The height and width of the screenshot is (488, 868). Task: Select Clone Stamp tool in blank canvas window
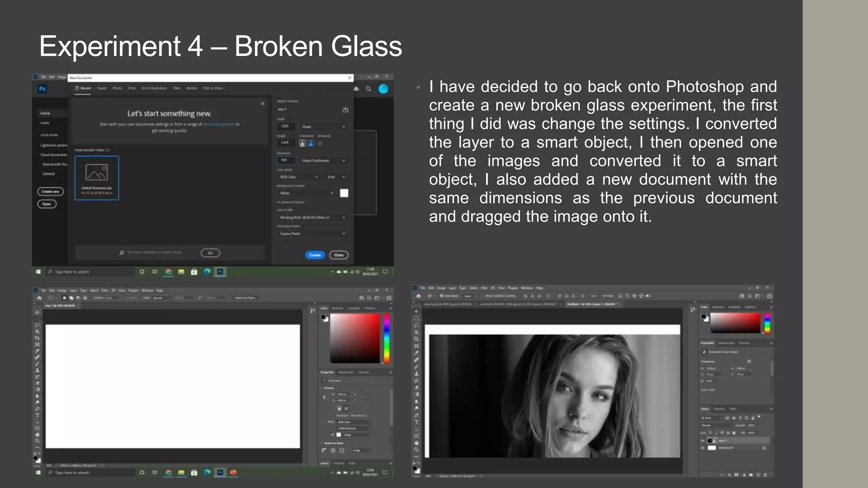coord(37,370)
